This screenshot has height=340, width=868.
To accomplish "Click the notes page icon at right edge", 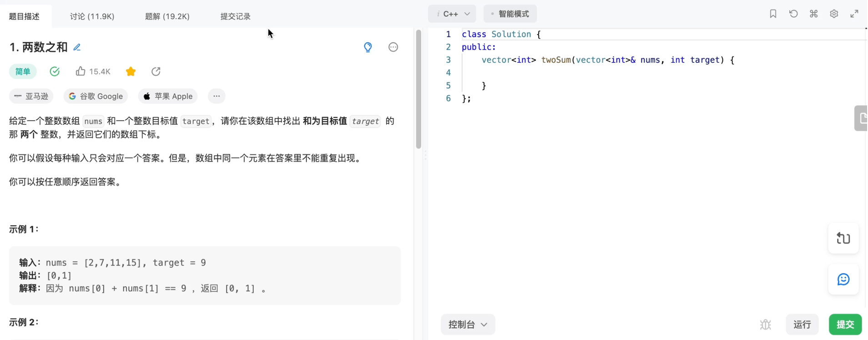I will pyautogui.click(x=861, y=118).
